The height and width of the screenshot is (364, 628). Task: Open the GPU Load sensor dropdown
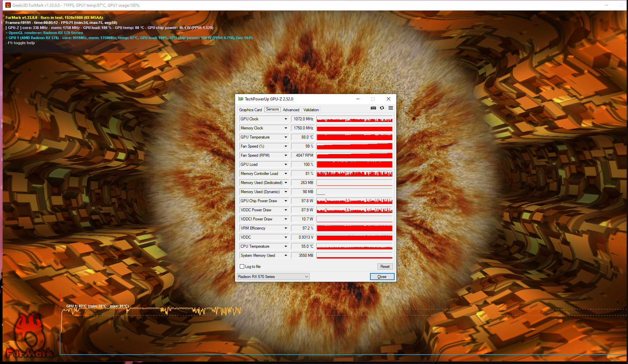point(286,164)
